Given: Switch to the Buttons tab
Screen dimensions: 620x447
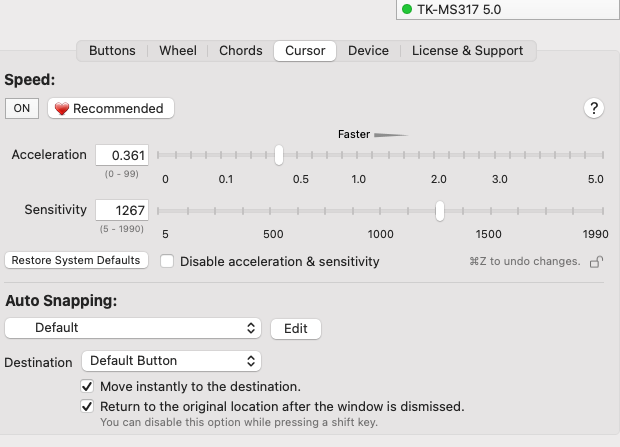Looking at the screenshot, I should [x=112, y=51].
